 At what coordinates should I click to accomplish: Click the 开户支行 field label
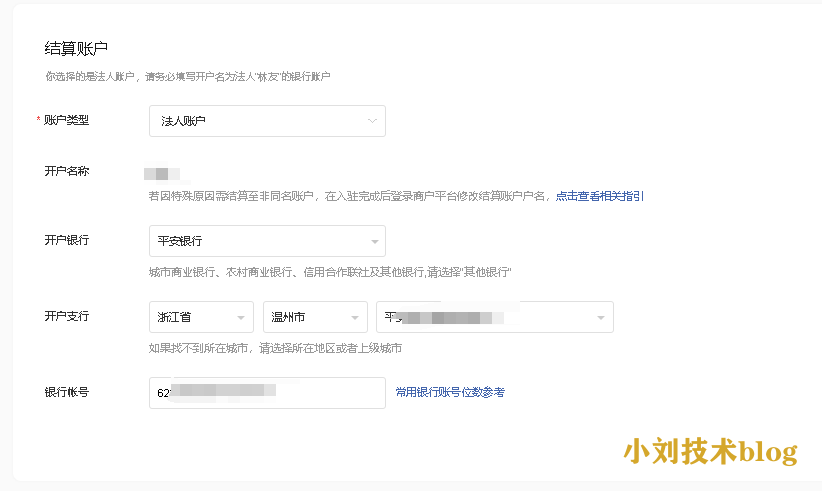click(x=67, y=316)
